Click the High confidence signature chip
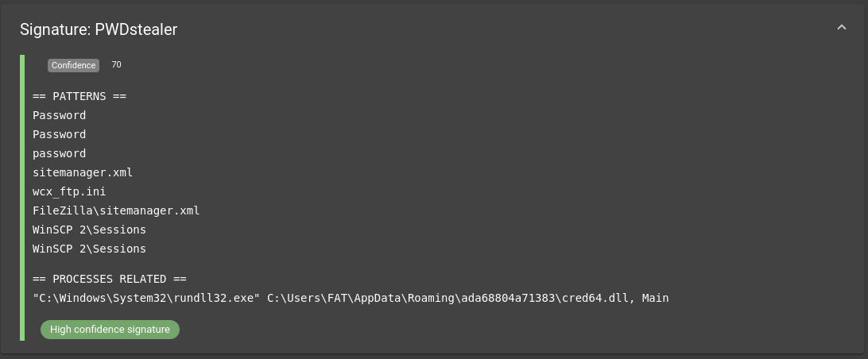Screen dimensions: 868x359 tap(110, 330)
